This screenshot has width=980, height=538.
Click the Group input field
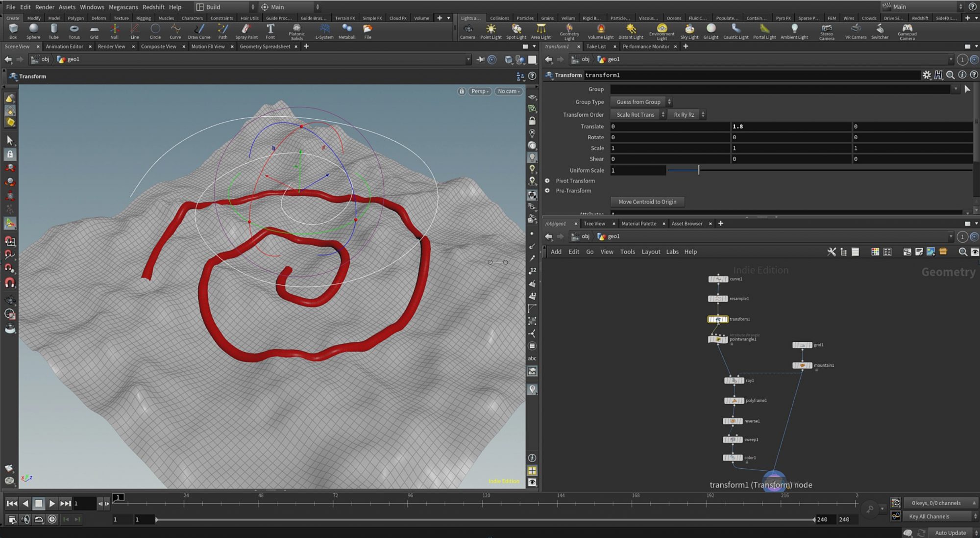tap(781, 89)
